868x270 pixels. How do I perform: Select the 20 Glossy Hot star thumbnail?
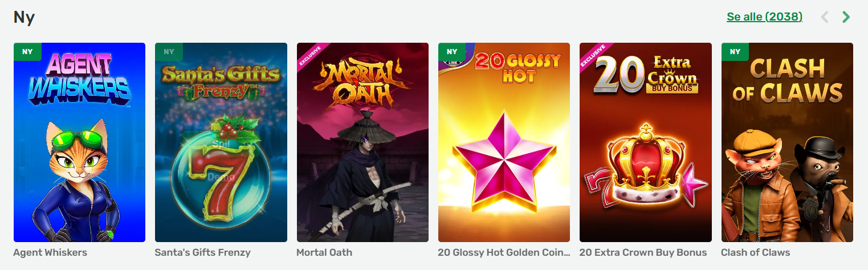point(504,142)
